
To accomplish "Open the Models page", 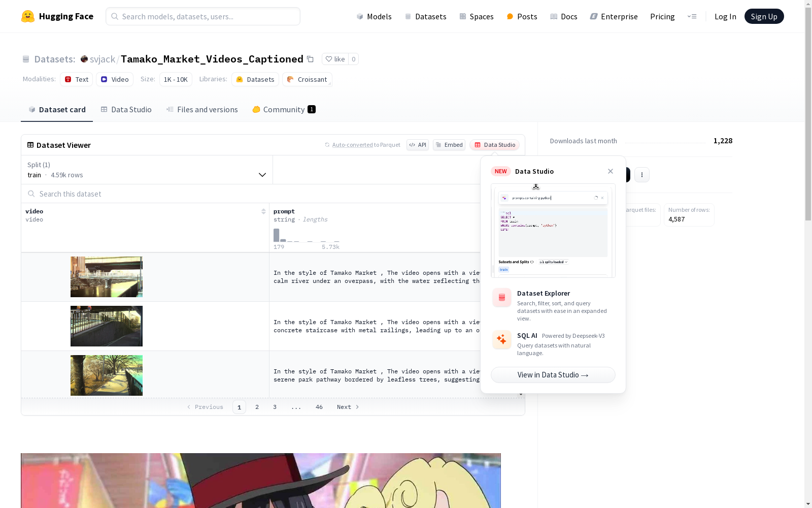I will click(x=374, y=16).
